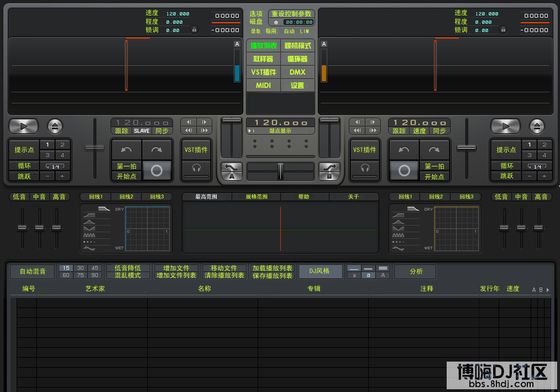Click the left deck circular record-style button
The width and height of the screenshot is (560, 392).
(x=157, y=171)
